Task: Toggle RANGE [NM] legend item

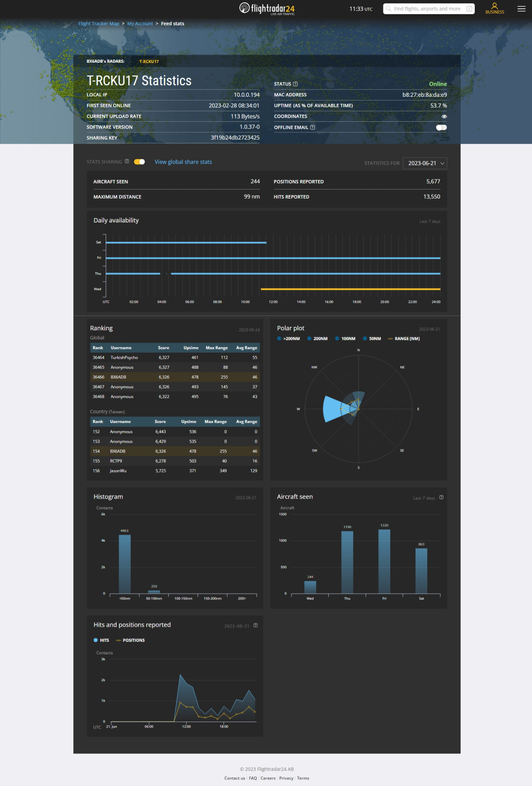Action: tap(404, 339)
